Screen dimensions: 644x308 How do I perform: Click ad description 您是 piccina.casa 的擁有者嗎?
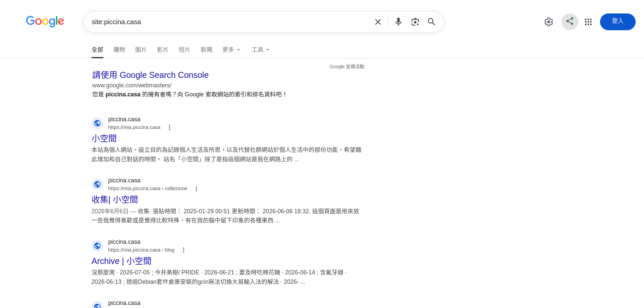pyautogui.click(x=190, y=94)
